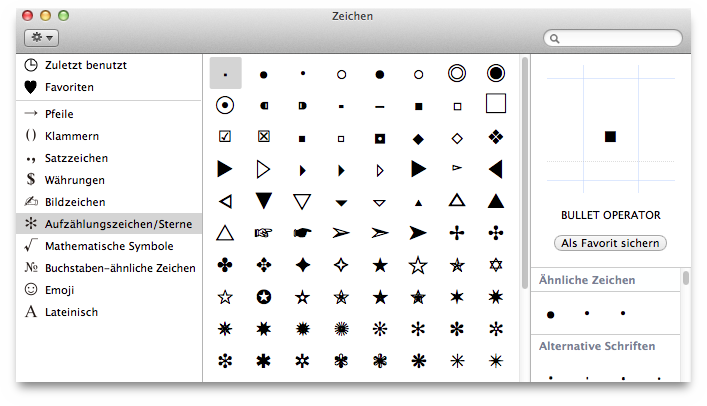Choose Klammern in the sidebar
Viewport: 707px width, 406px height.
109,136
